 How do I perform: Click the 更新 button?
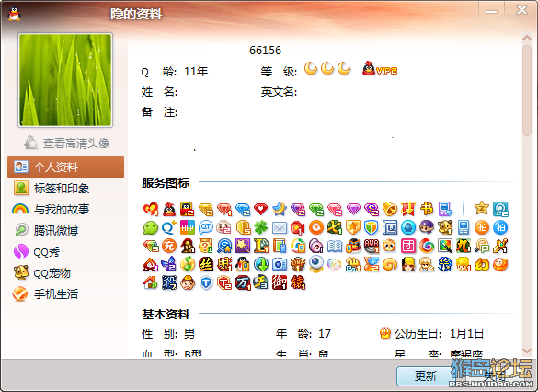pyautogui.click(x=426, y=375)
